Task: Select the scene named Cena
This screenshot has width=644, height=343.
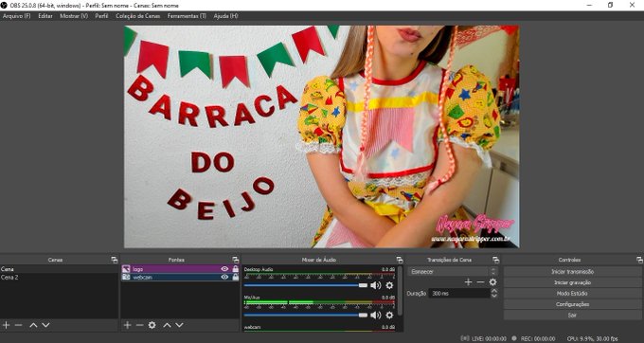Action: 59,269
